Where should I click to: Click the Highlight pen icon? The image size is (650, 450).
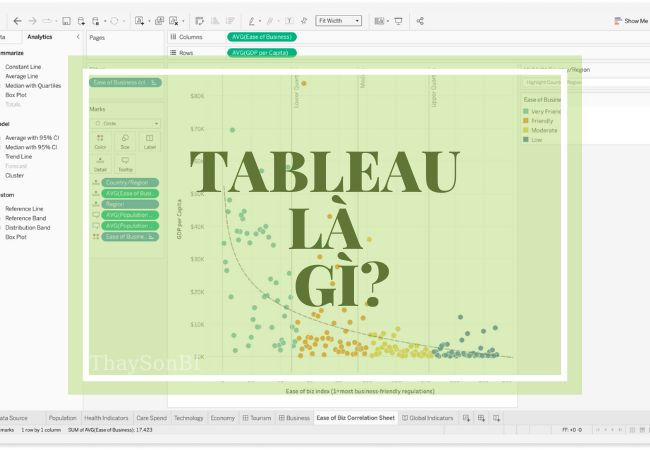click(x=252, y=21)
